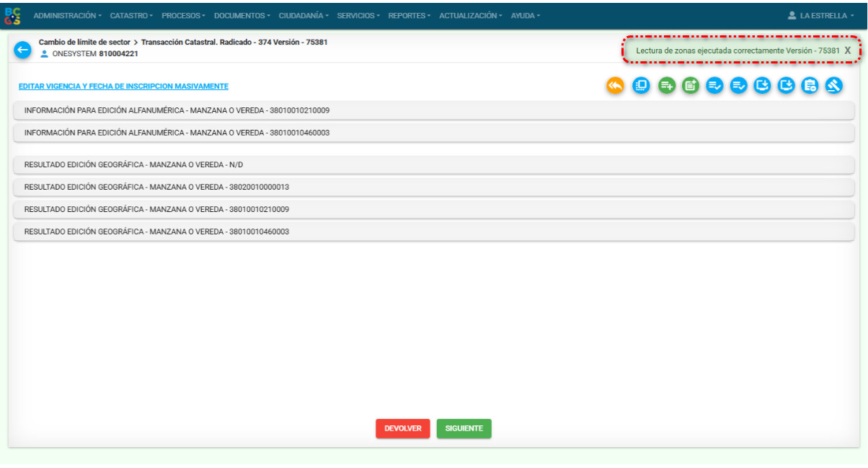Click the green SIGUIENTE button
Viewport: 868px width, 468px height.
tap(464, 428)
